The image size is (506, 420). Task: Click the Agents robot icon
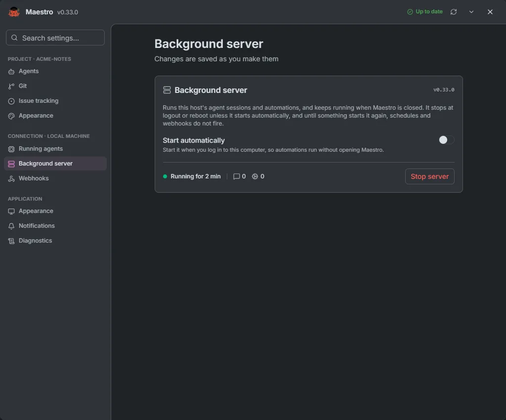(x=11, y=71)
